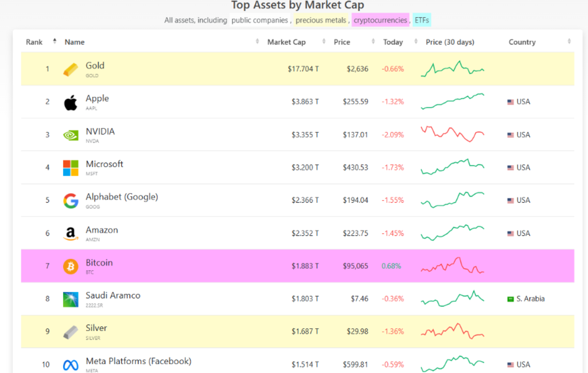Click the Meta Platforms infinity logo
Viewport: 588px width, 373px height.
pos(70,364)
